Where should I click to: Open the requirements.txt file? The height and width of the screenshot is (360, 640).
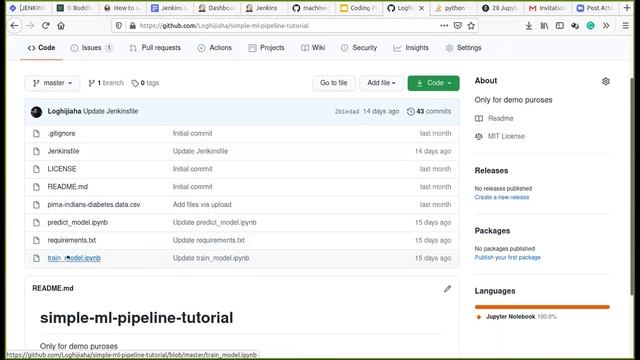point(71,240)
